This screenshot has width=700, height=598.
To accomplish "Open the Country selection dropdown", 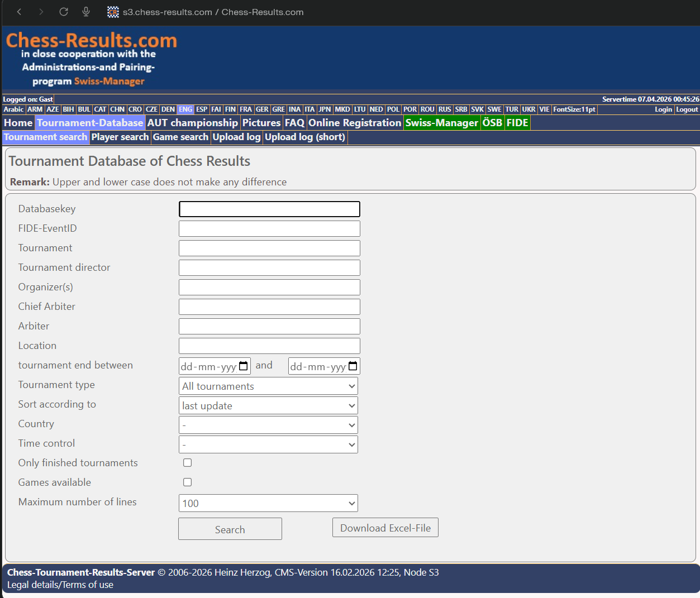I will point(268,425).
